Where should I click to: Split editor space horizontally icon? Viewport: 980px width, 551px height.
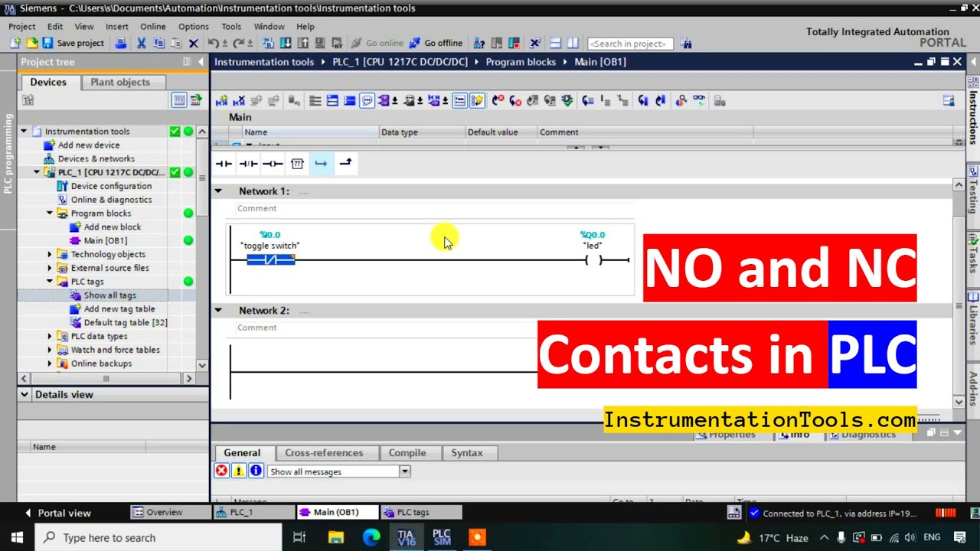[x=555, y=43]
